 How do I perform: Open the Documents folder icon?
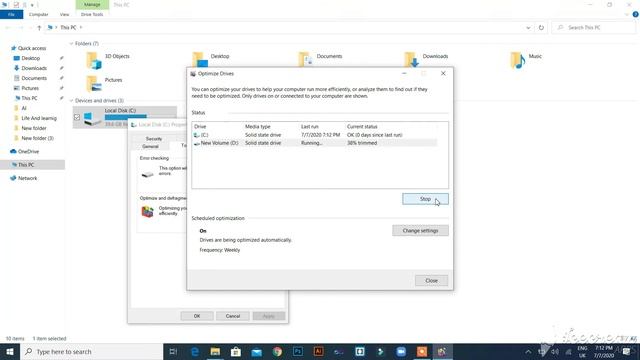(306, 60)
